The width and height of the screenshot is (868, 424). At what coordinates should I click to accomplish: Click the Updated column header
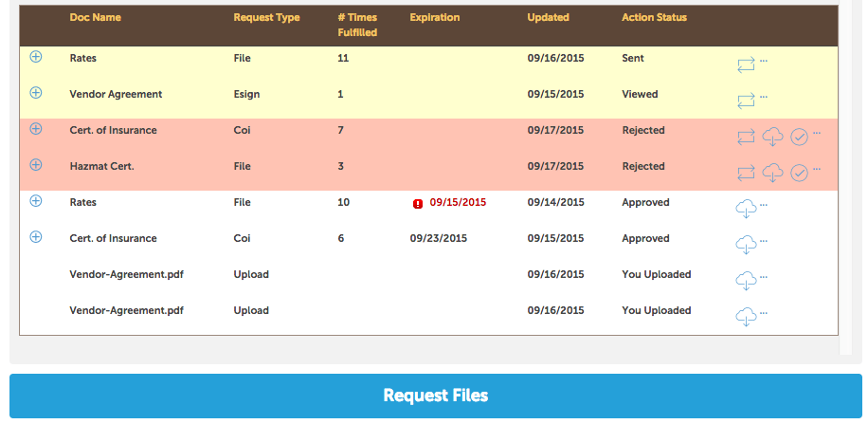pyautogui.click(x=548, y=17)
